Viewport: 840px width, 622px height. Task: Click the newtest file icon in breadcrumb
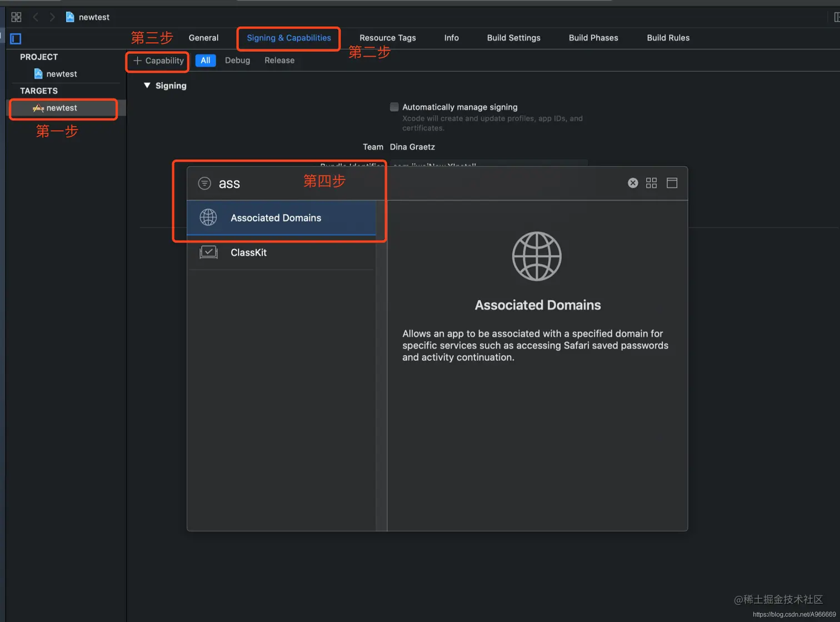pyautogui.click(x=70, y=17)
